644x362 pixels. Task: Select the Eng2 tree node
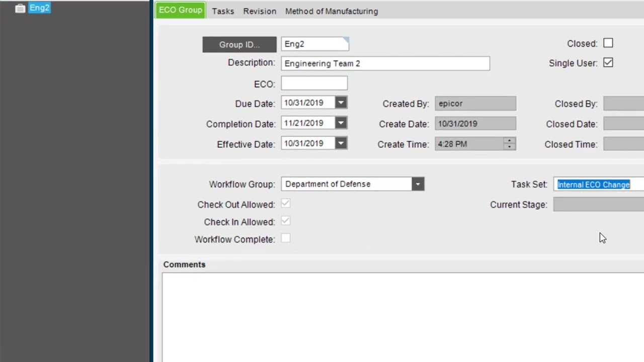pyautogui.click(x=39, y=8)
